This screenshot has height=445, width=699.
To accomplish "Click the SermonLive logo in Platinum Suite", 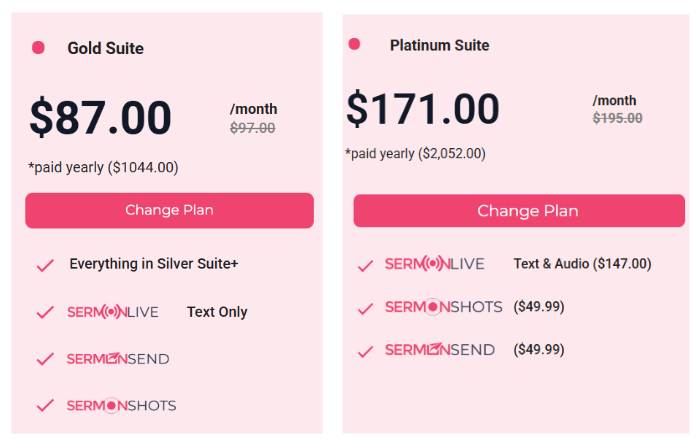I will [x=435, y=264].
